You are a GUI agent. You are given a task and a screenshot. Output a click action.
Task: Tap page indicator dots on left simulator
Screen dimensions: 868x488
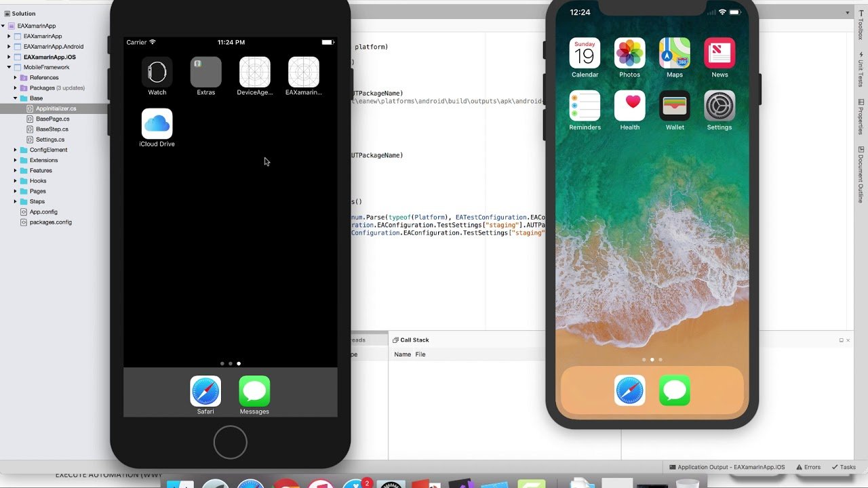pyautogui.click(x=231, y=363)
